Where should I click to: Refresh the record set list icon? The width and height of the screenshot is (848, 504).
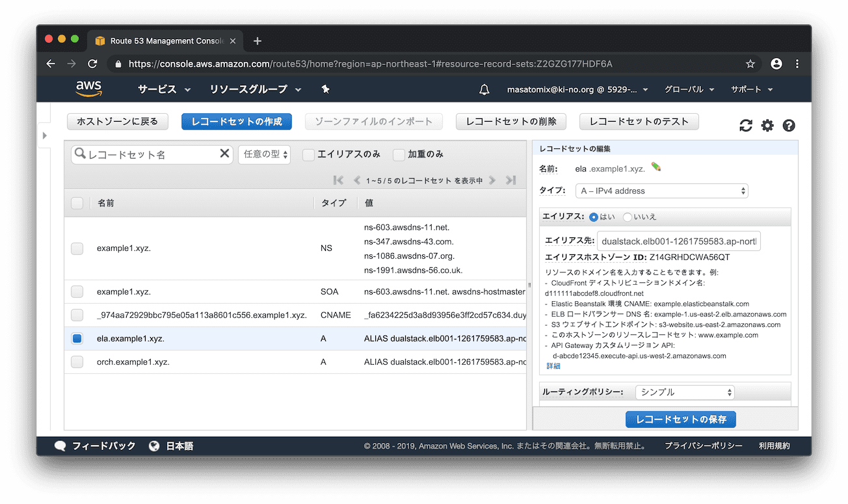click(746, 126)
